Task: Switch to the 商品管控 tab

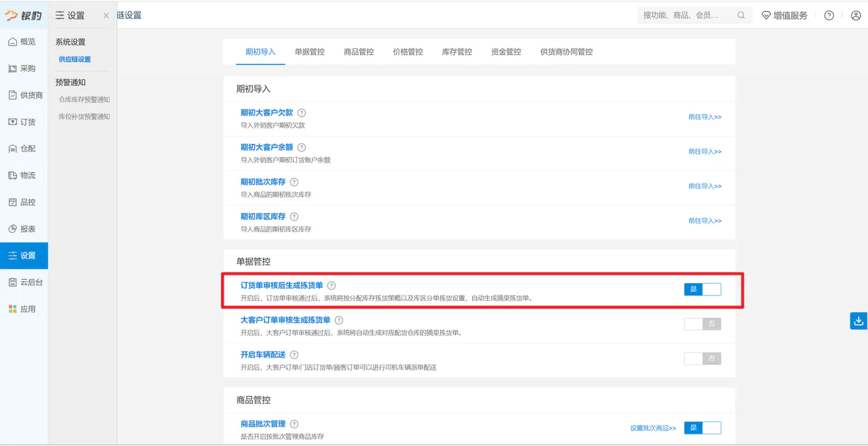Action: point(359,52)
